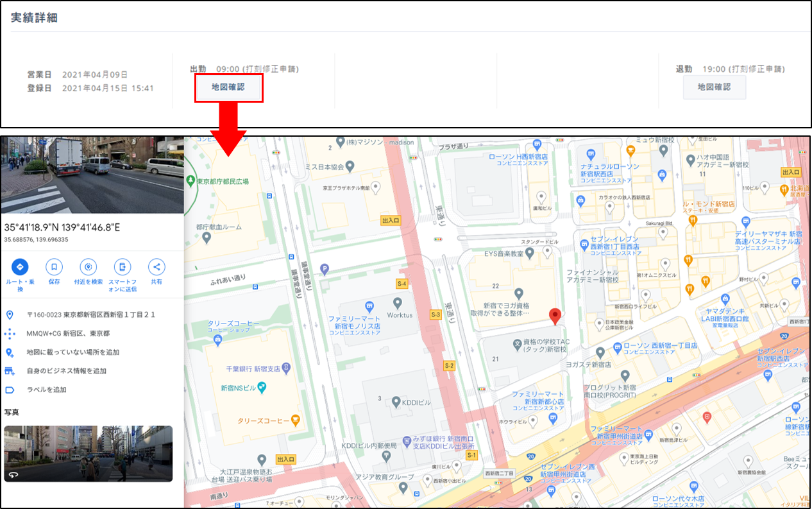
Task: Click the top street view image
Action: [x=92, y=175]
